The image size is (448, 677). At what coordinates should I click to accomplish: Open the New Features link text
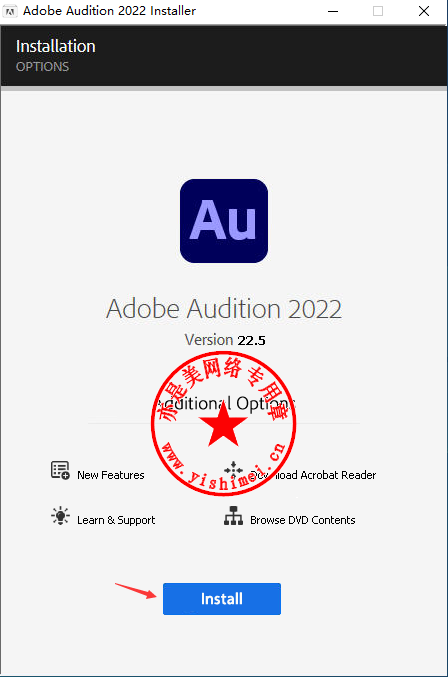110,475
